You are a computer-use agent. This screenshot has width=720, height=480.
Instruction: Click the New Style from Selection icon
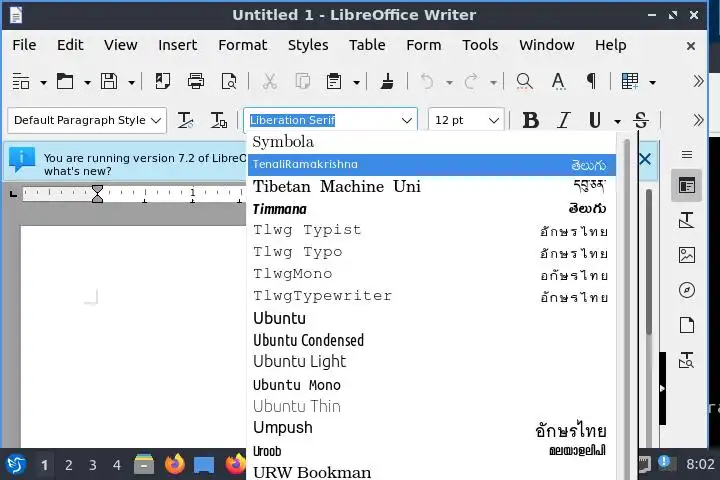[219, 120]
